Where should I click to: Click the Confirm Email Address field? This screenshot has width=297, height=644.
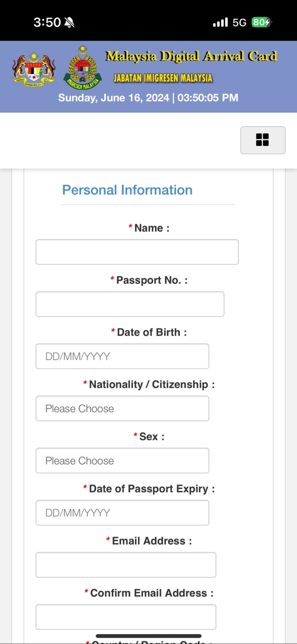pos(126,617)
